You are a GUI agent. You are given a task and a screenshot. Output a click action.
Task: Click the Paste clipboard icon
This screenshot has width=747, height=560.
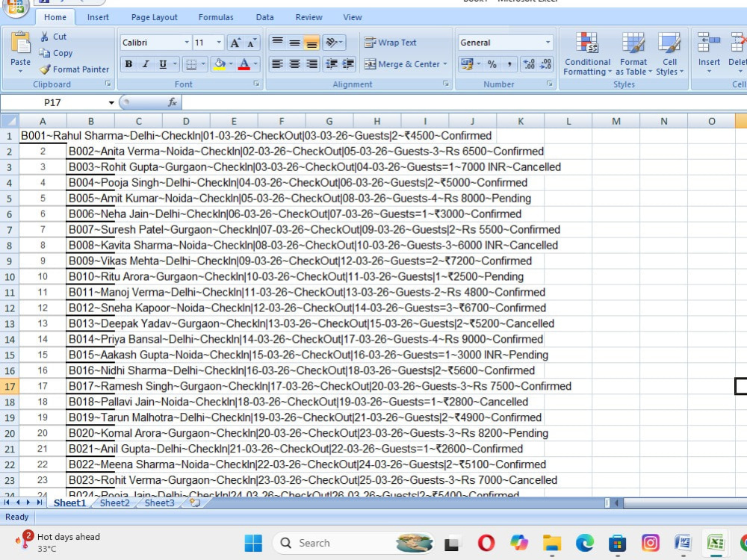tap(20, 44)
